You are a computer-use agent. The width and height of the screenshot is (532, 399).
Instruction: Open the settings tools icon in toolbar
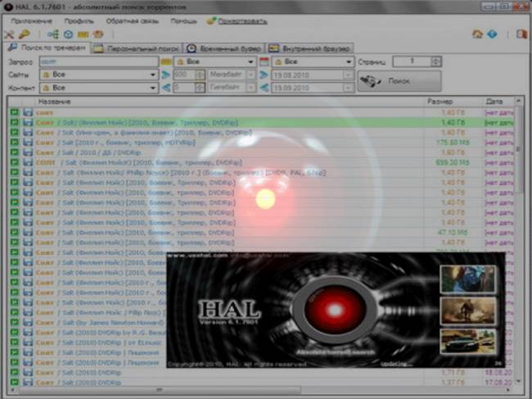[x=9, y=34]
